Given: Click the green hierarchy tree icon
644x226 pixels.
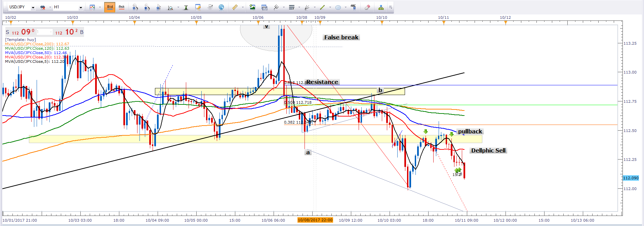Looking at the screenshot, I should coord(381,7).
